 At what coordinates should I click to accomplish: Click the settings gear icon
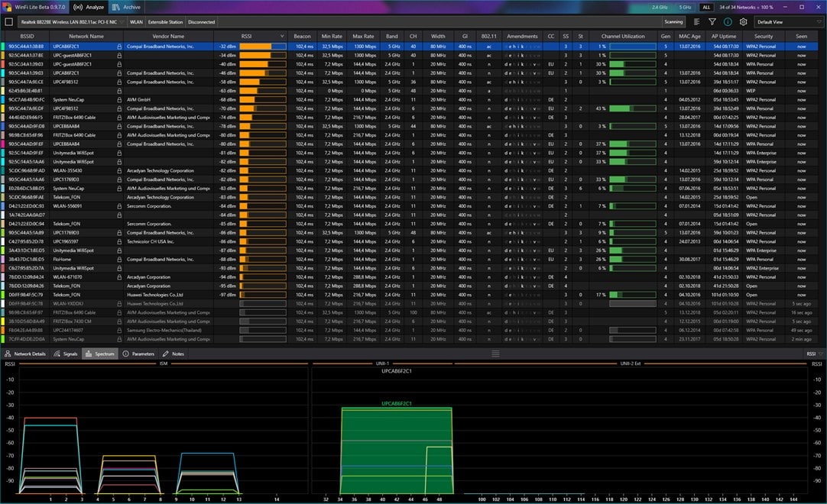coord(743,22)
